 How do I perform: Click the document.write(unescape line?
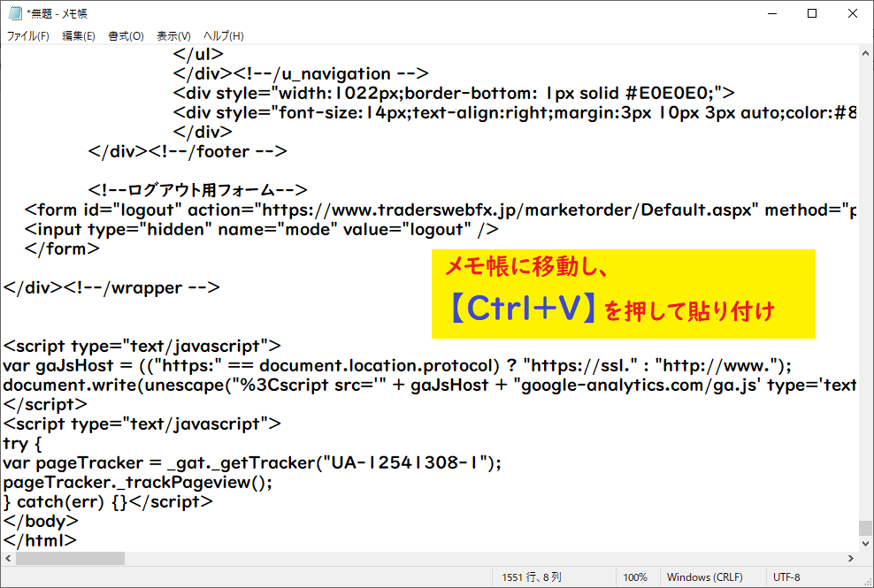(x=429, y=386)
